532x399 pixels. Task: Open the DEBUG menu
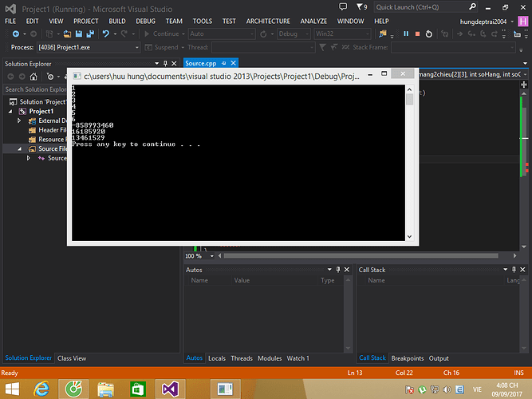(145, 21)
